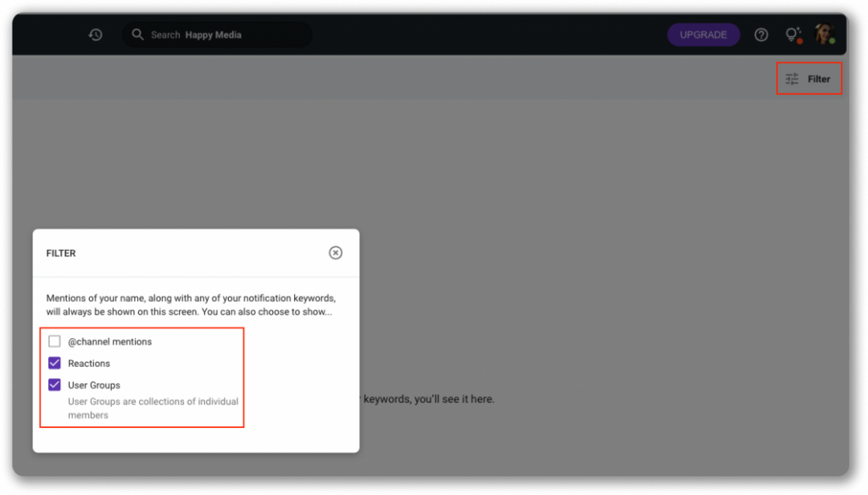
Task: Open the history clock icon
Action: pyautogui.click(x=95, y=35)
